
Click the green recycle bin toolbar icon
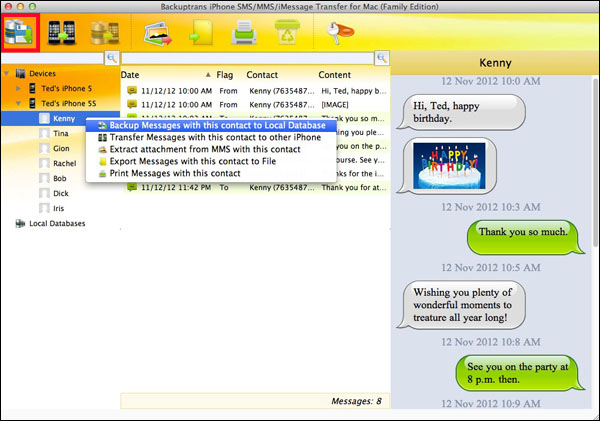coord(287,32)
